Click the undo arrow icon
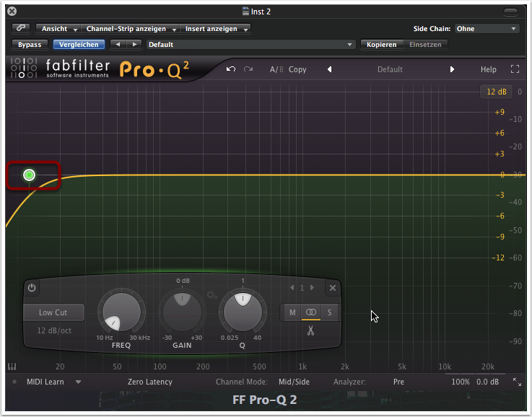The image size is (532, 417). [230, 69]
